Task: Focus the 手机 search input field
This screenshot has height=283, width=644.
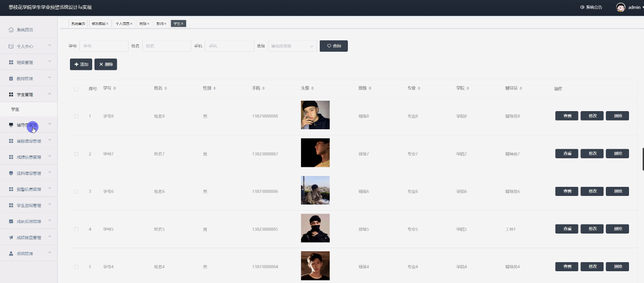Action: (229, 46)
